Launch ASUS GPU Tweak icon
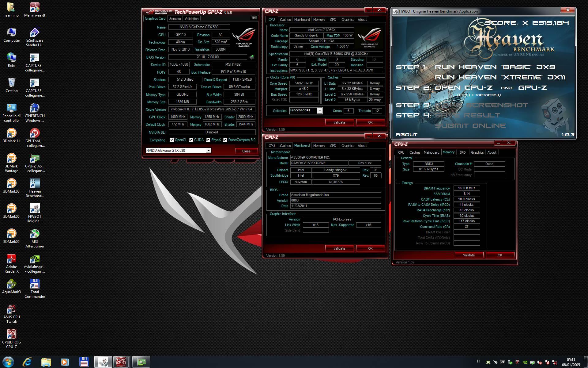The width and height of the screenshot is (588, 368). click(x=11, y=314)
